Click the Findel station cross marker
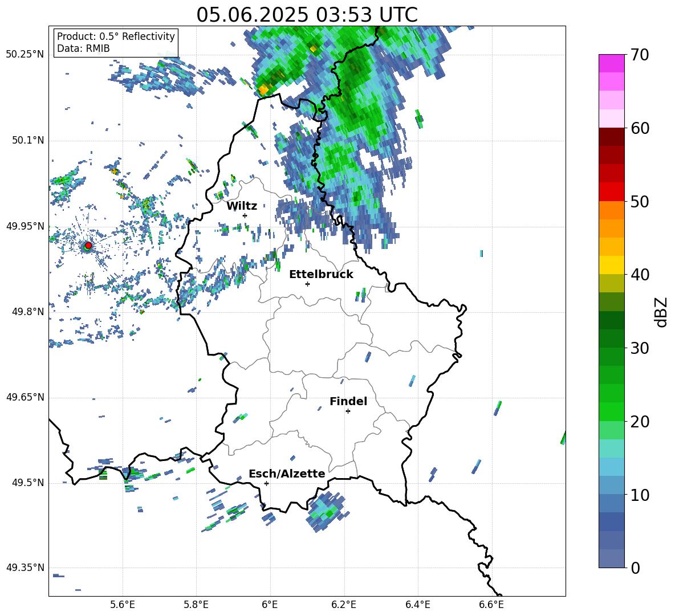Image resolution: width=675 pixels, height=616 pixels. (348, 411)
